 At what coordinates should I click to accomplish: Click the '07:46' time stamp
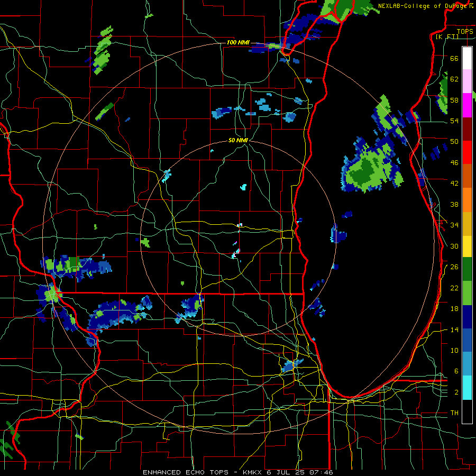(x=321, y=472)
